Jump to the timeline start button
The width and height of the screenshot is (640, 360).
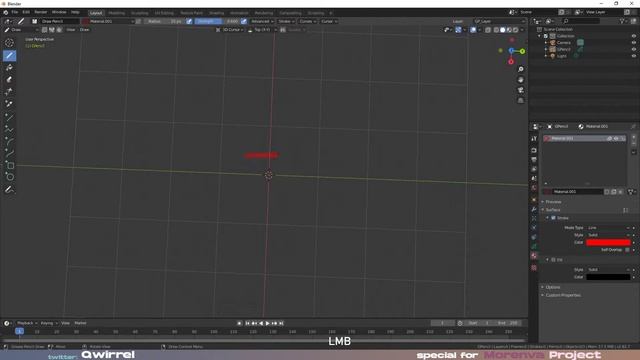tap(247, 323)
